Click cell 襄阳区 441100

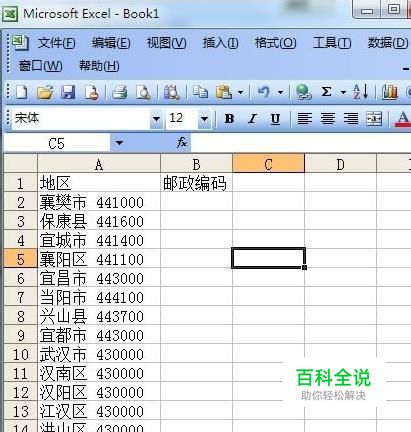click(99, 259)
